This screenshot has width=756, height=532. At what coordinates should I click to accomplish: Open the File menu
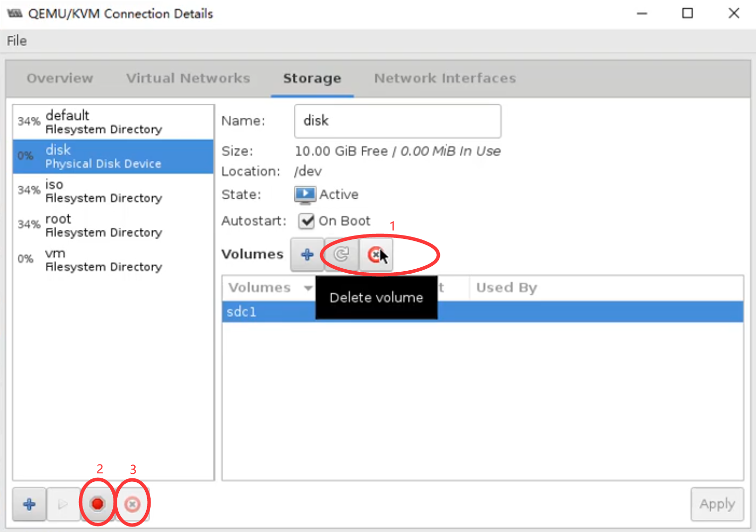[x=17, y=41]
